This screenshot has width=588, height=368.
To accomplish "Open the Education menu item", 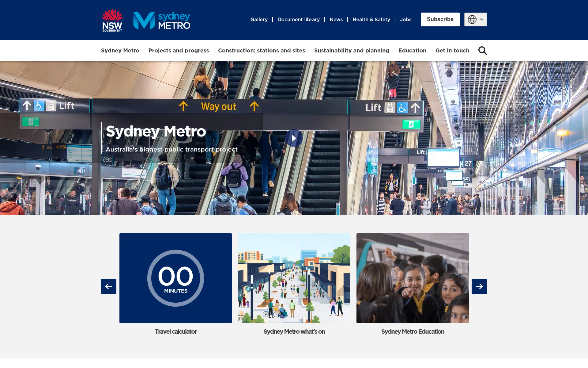I will coord(412,51).
